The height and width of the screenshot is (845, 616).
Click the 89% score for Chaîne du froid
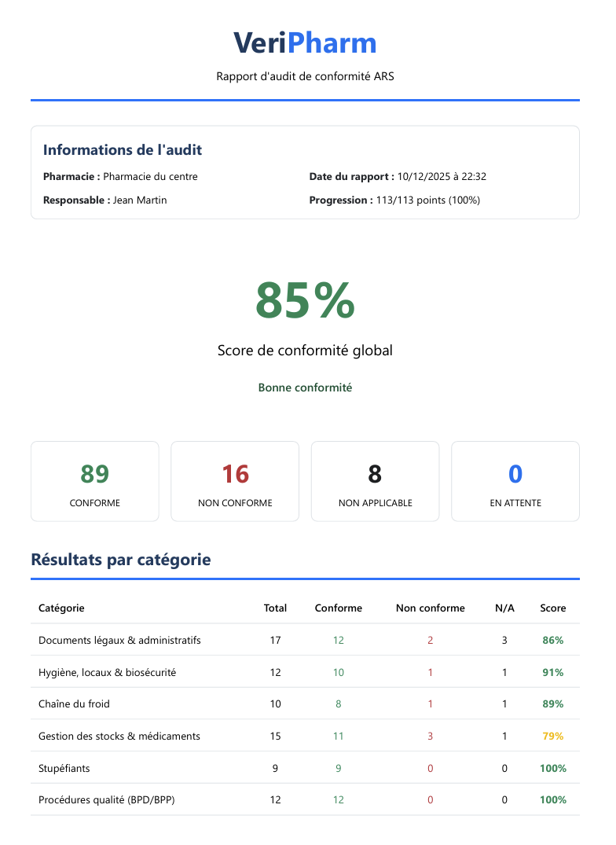click(553, 704)
